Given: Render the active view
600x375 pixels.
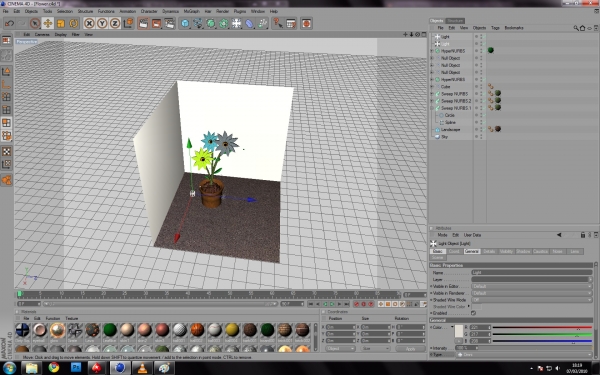Looking at the screenshot, I should click(x=143, y=23).
